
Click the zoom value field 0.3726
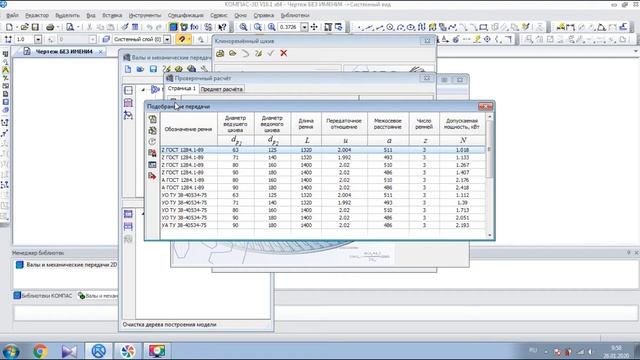[289, 27]
